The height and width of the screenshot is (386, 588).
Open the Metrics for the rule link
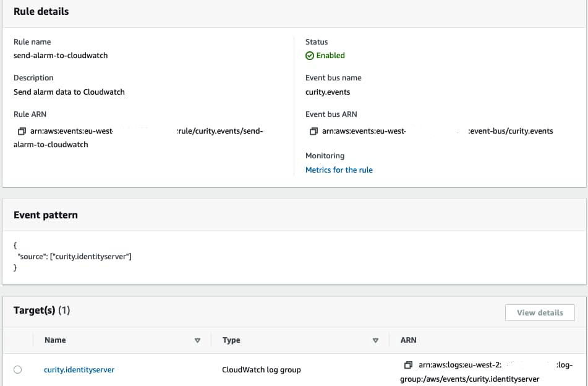[x=339, y=169]
